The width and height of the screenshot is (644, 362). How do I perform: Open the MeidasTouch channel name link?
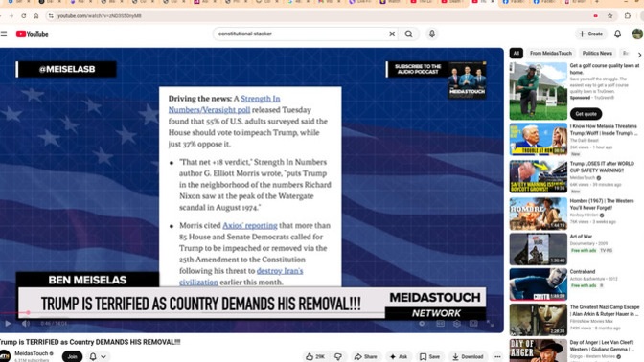[32, 353]
